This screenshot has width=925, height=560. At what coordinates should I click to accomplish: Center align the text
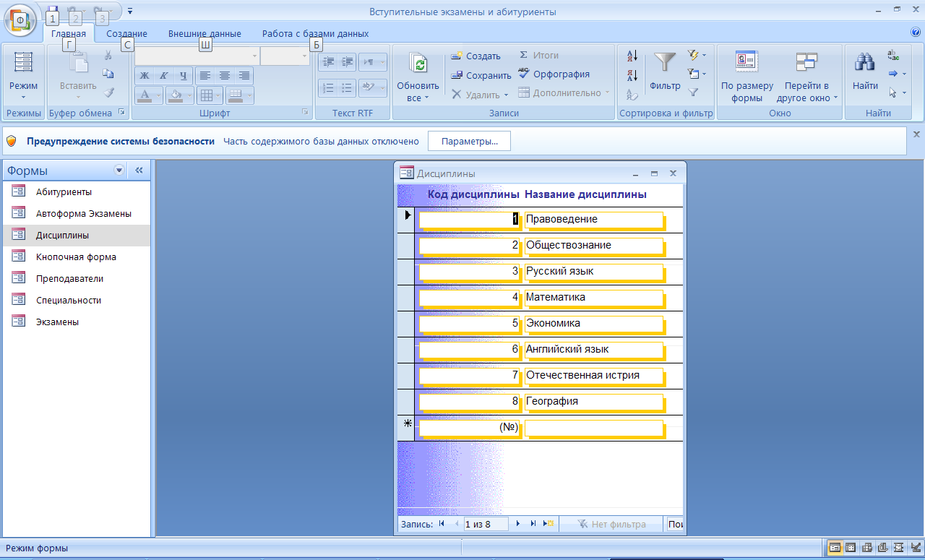[225, 75]
